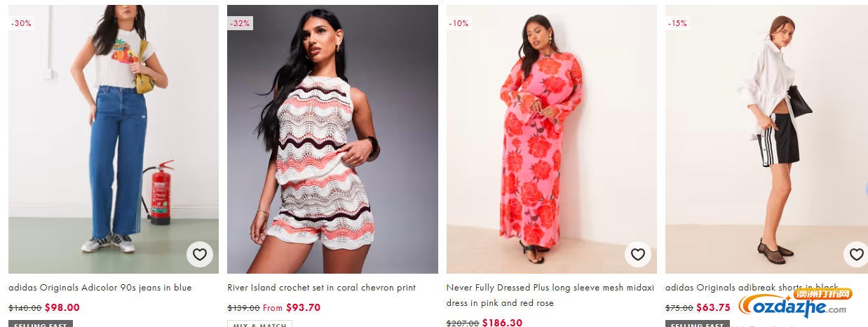Click the -15% discount badge
The height and width of the screenshot is (327, 868).
(x=677, y=23)
